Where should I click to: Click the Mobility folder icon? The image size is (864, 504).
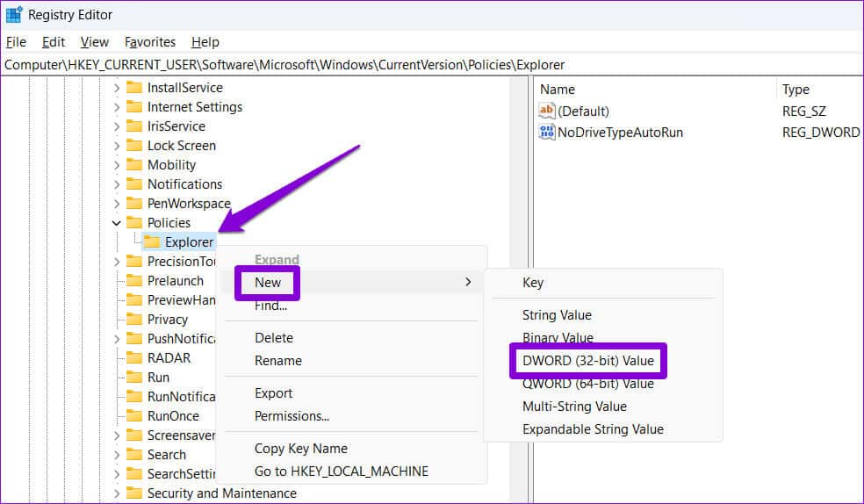tap(133, 165)
